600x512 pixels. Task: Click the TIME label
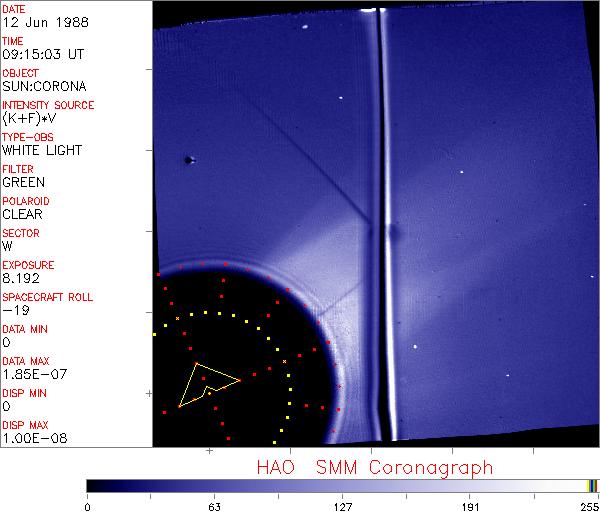point(13,41)
